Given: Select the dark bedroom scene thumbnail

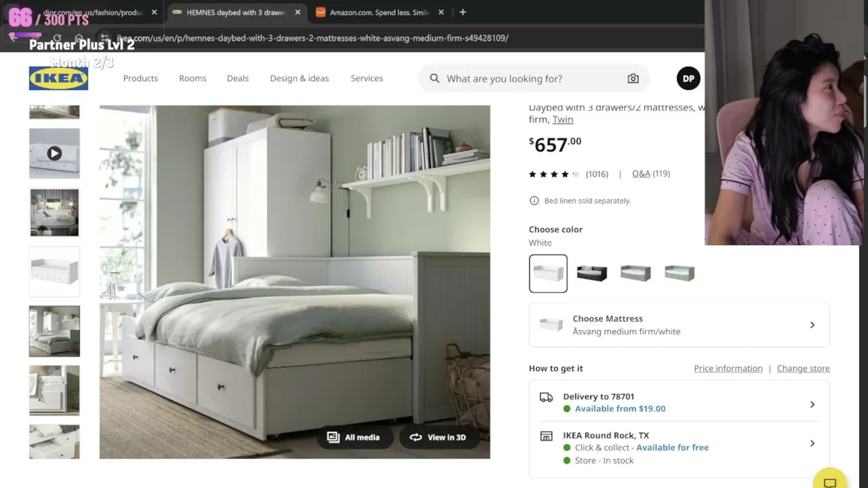Looking at the screenshot, I should (x=54, y=213).
